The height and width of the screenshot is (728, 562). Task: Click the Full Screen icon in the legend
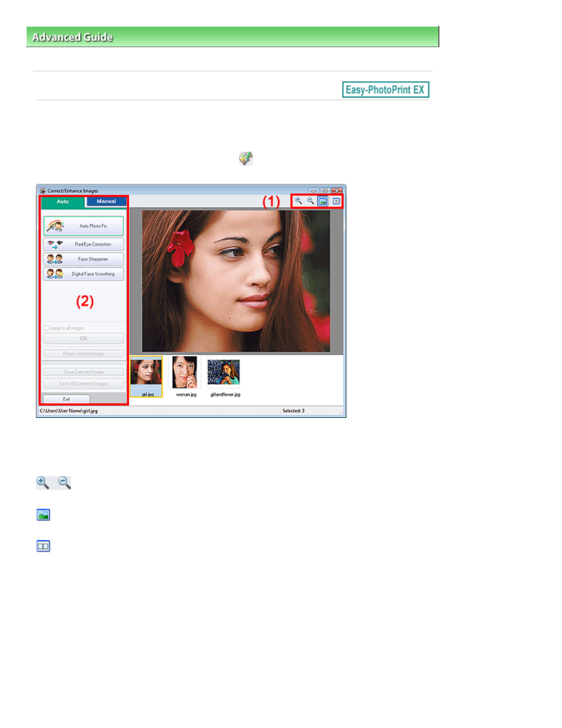tap(43, 515)
